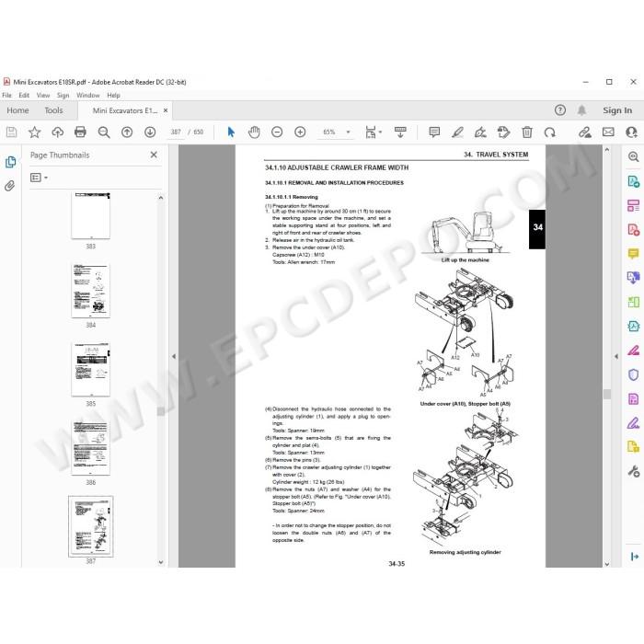The width and height of the screenshot is (644, 644).
Task: Click the scrolling mode keyboard icon
Action: point(400,132)
